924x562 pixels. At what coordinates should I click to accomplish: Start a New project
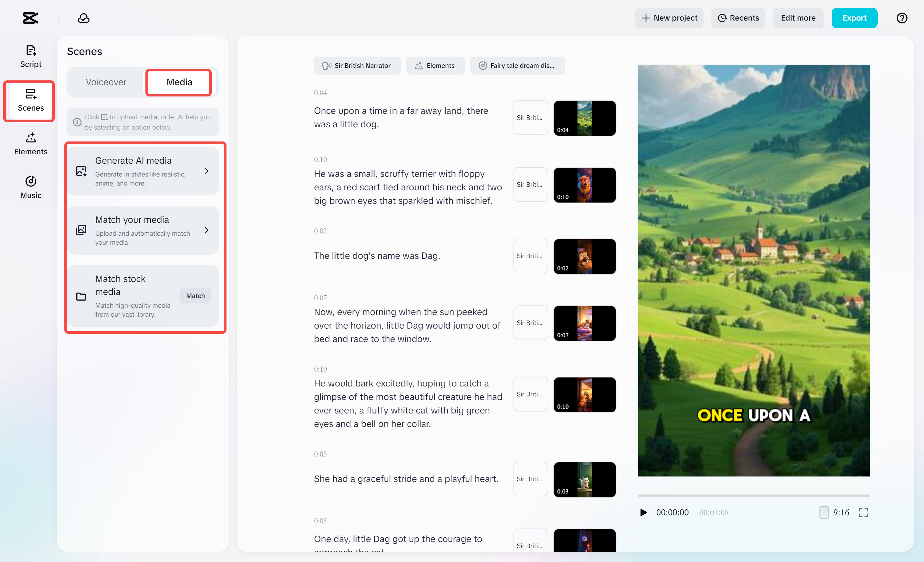click(669, 18)
